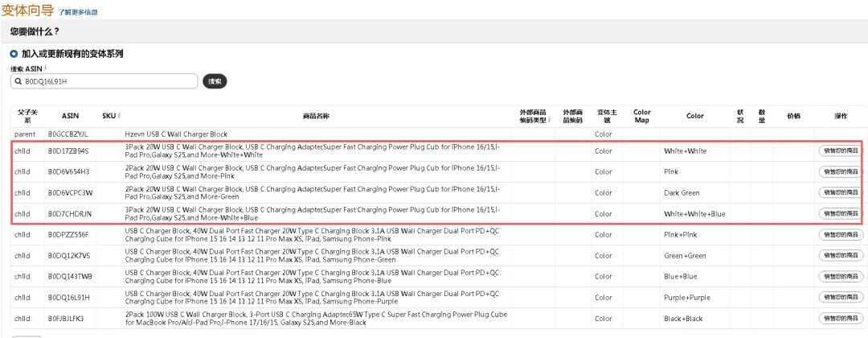The height and width of the screenshot is (338, 868).
Task: Click the 40W Dual Port title ending Phone-Green
Action: (x=312, y=256)
